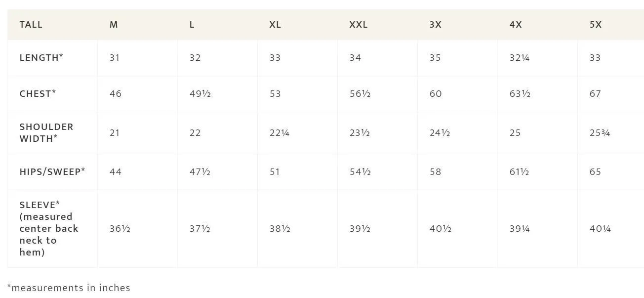Click the chest value 49½ for L
The width and height of the screenshot is (644, 298).
click(x=200, y=93)
